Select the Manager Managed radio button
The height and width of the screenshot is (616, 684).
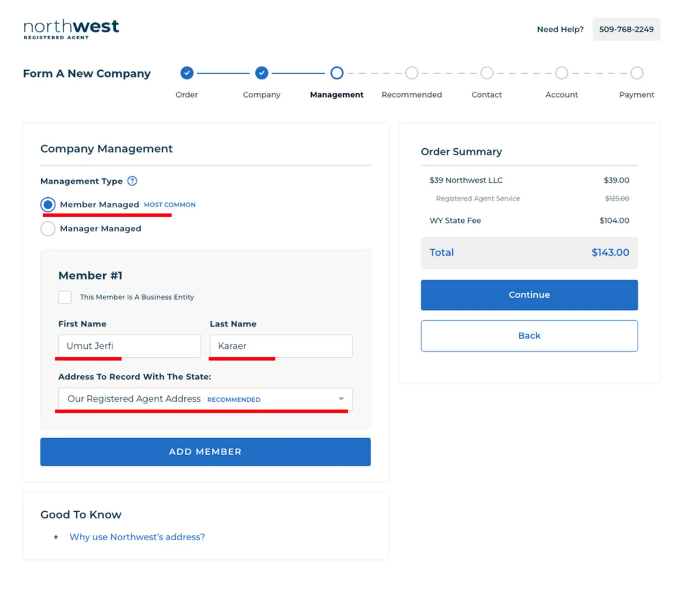[48, 229]
